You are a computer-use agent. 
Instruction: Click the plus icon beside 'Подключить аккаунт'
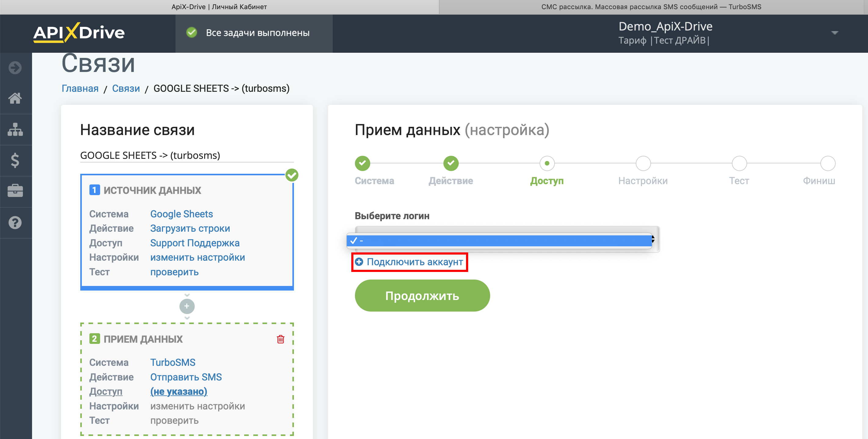[x=359, y=262]
